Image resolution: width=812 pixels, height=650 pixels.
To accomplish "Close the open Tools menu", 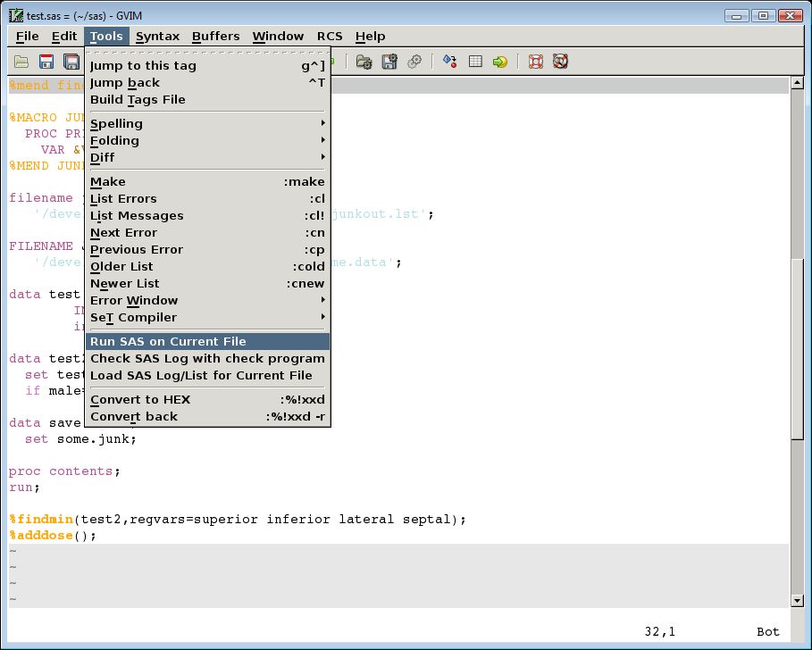I will coord(106,37).
